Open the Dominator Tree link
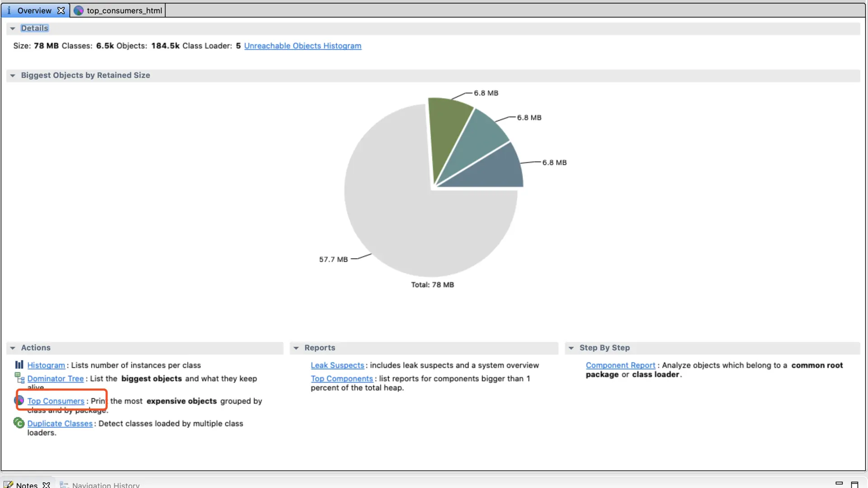Viewport: 868px width, 488px height. point(56,379)
